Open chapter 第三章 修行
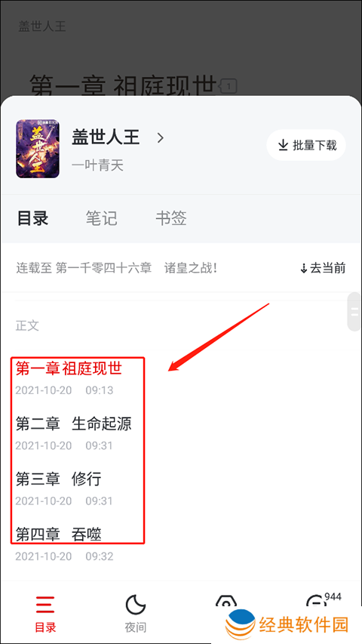 pos(58,479)
